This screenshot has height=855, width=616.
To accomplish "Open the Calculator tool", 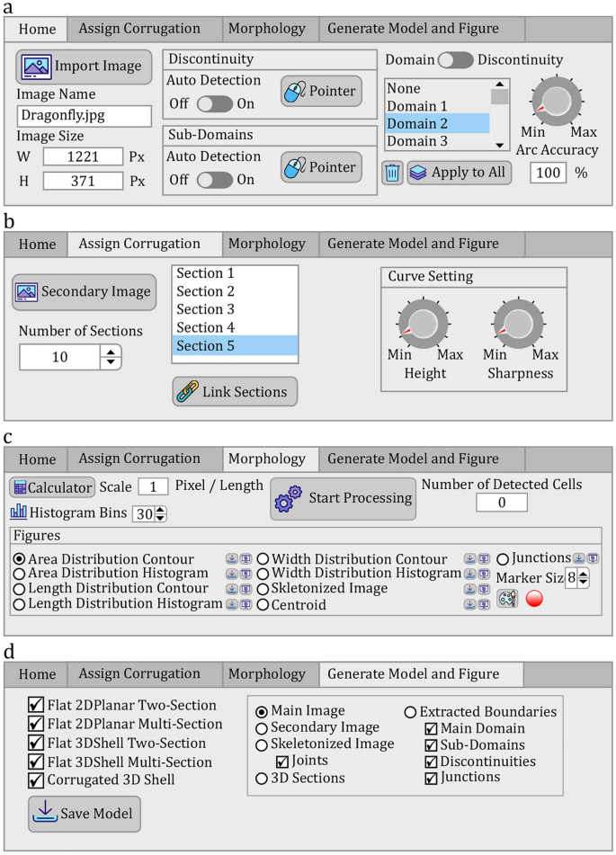I will point(52,487).
